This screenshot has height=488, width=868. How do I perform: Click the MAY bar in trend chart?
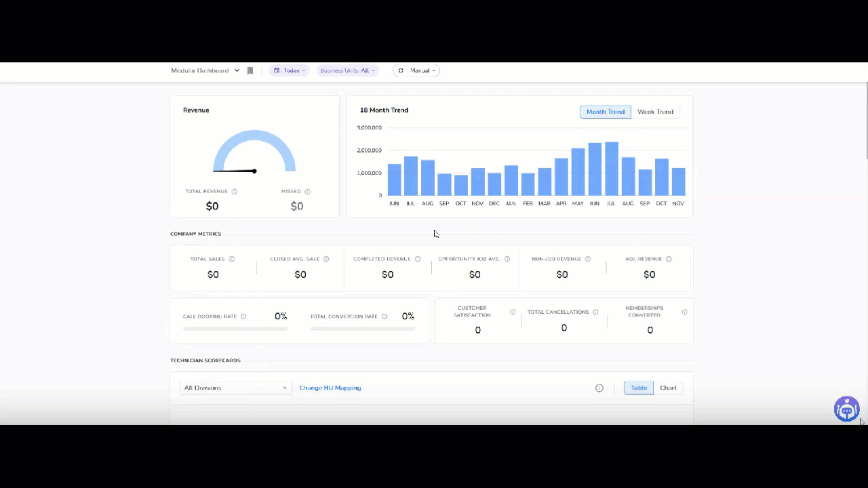[x=578, y=172]
